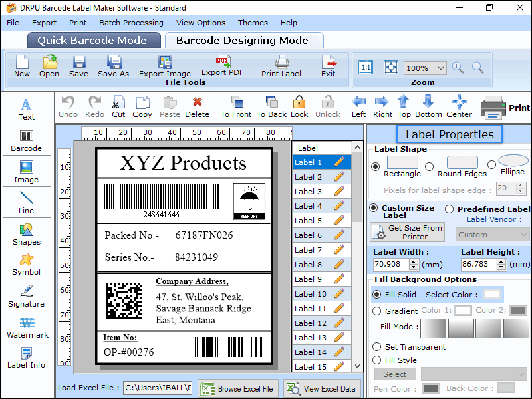This screenshot has height=399, width=532.
Task: Open the Label Info tool
Action: pos(27,358)
